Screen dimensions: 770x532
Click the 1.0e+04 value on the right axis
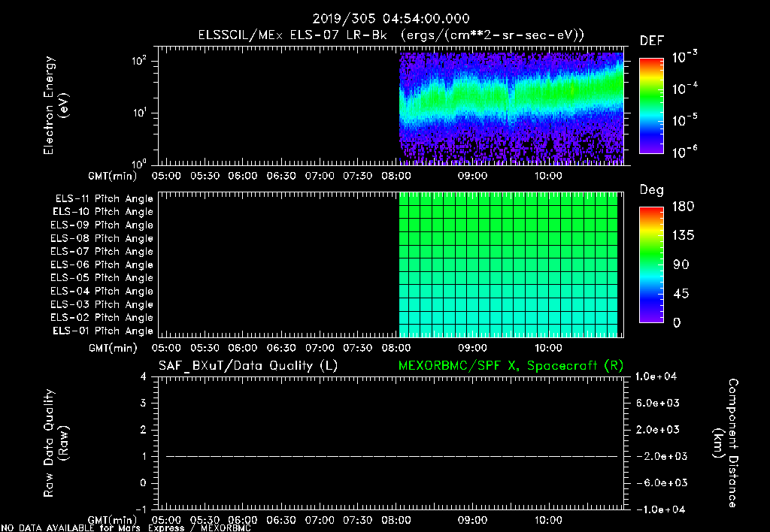pyautogui.click(x=656, y=376)
